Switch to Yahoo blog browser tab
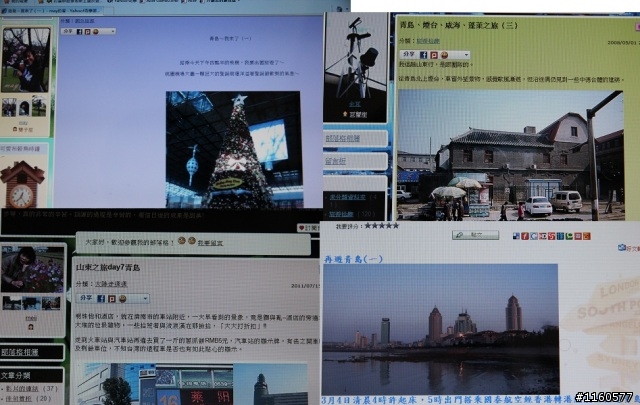Viewport: 640px width, 405px height. coord(53,11)
